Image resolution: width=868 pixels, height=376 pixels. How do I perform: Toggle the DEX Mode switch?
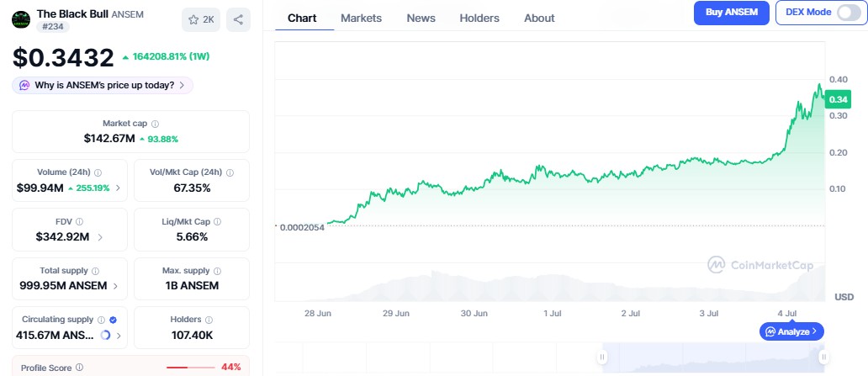[x=848, y=12]
